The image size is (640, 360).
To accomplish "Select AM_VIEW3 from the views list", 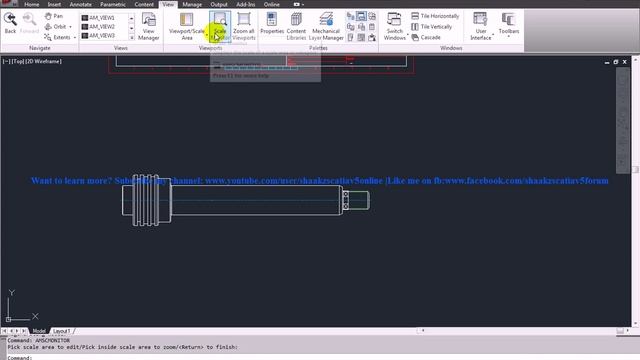I will coord(98,36).
